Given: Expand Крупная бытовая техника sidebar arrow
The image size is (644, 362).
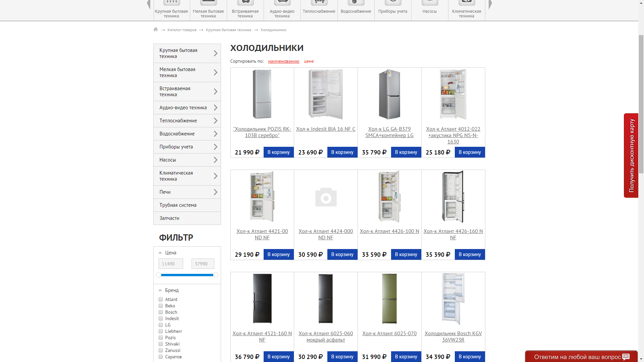Looking at the screenshot, I should coord(215,53).
